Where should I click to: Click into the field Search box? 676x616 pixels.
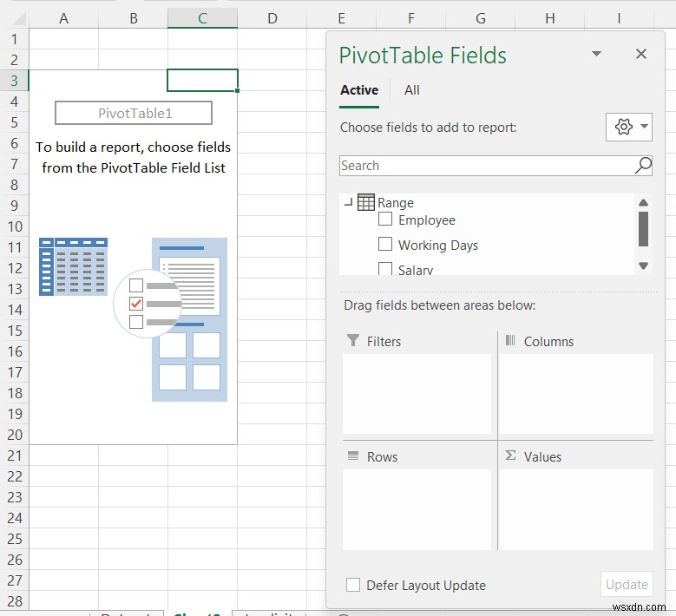[486, 166]
